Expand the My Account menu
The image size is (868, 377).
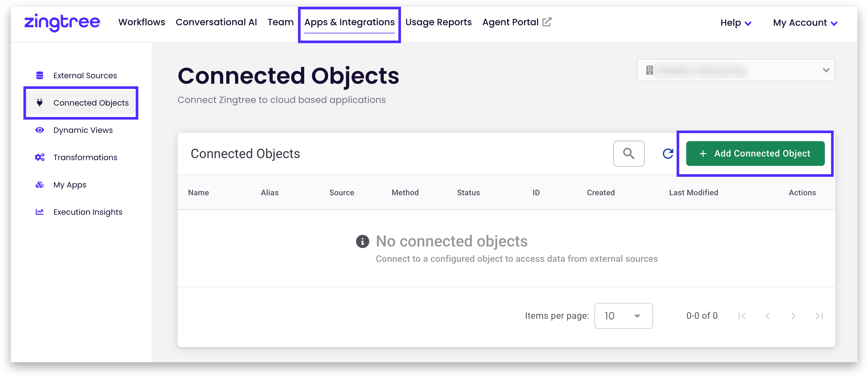(805, 23)
